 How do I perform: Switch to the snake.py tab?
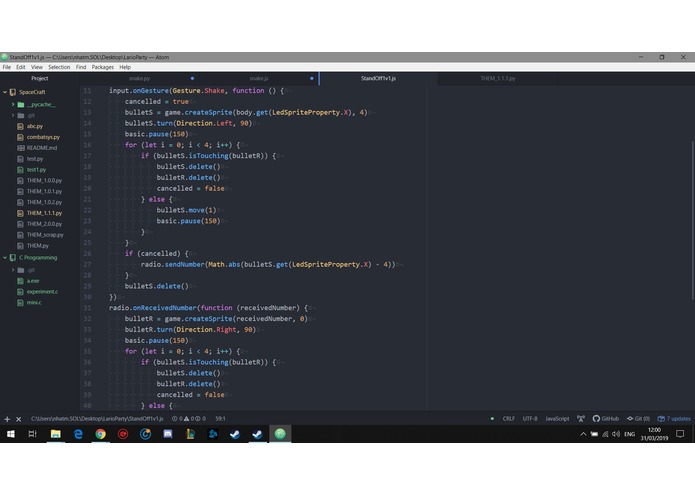pyautogui.click(x=140, y=78)
